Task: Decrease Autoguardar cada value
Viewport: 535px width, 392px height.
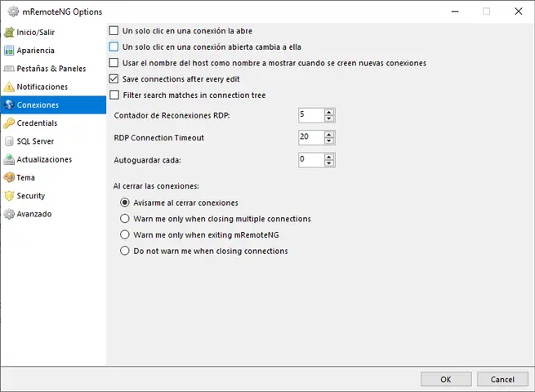Action: coord(329,163)
